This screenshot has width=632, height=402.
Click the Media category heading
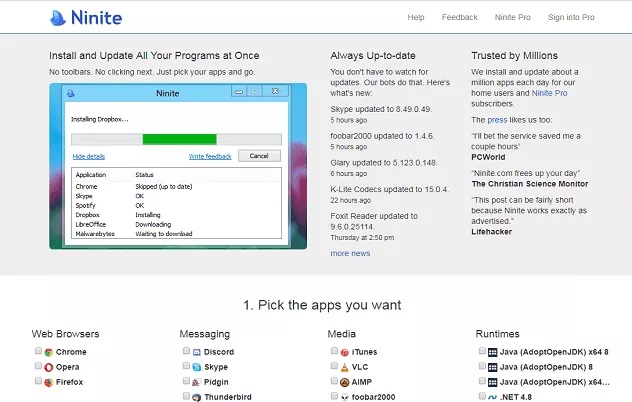(x=341, y=334)
